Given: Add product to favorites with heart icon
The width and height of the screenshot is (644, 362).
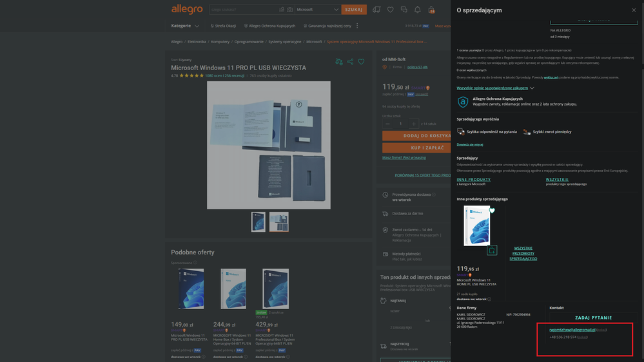Looking at the screenshot, I should [361, 62].
